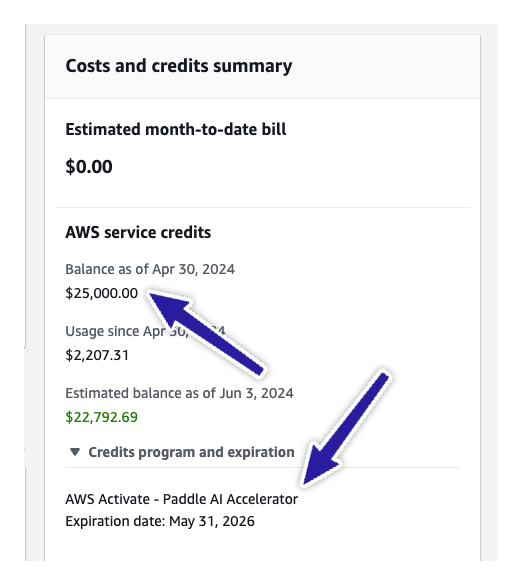This screenshot has height=585, width=522.
Task: Click the Usage since Apr 30 label
Action: tap(146, 331)
